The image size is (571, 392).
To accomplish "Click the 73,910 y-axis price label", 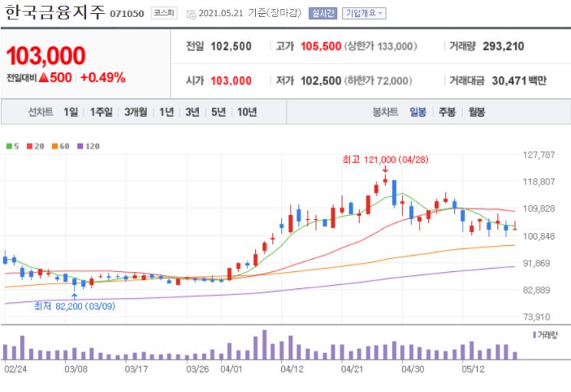I will (536, 317).
